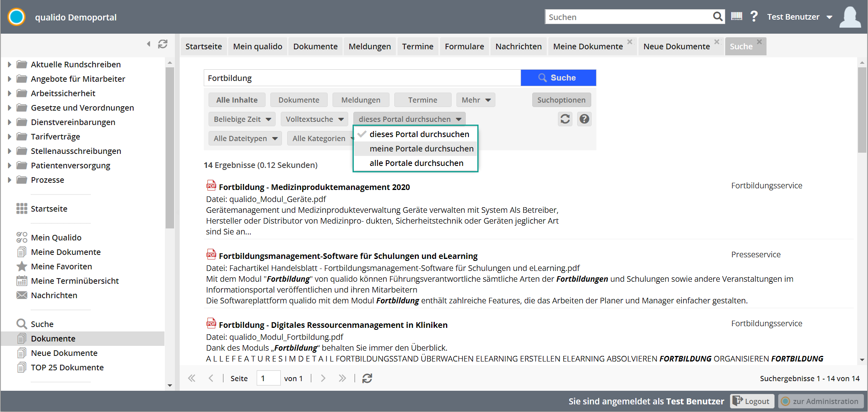Go to the last results page

(342, 378)
